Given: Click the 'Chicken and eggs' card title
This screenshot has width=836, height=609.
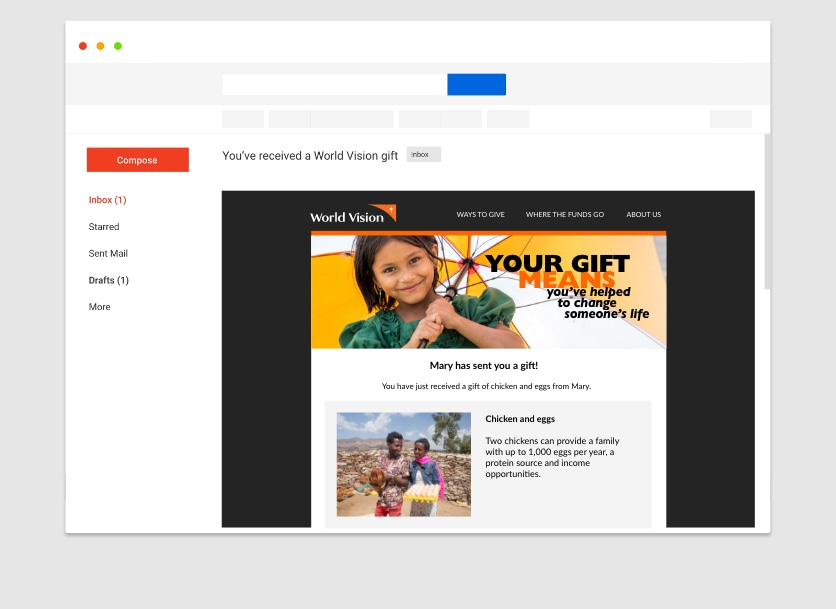Looking at the screenshot, I should tap(520, 419).
